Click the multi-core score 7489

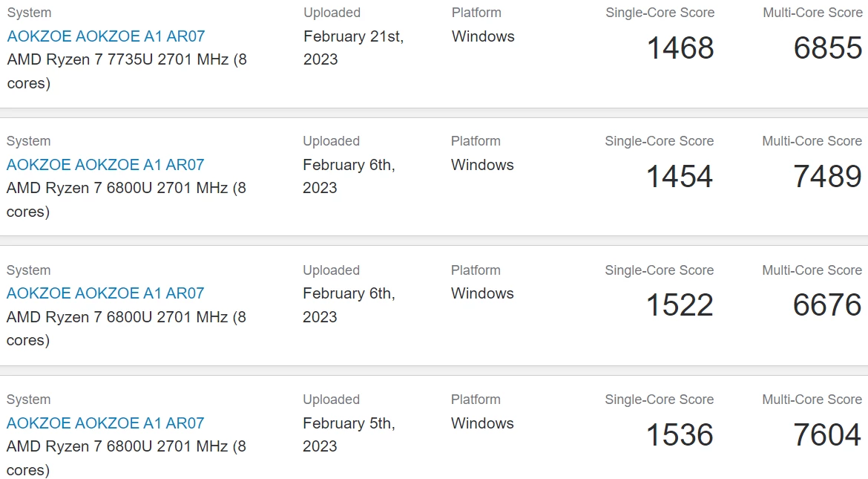tap(827, 177)
